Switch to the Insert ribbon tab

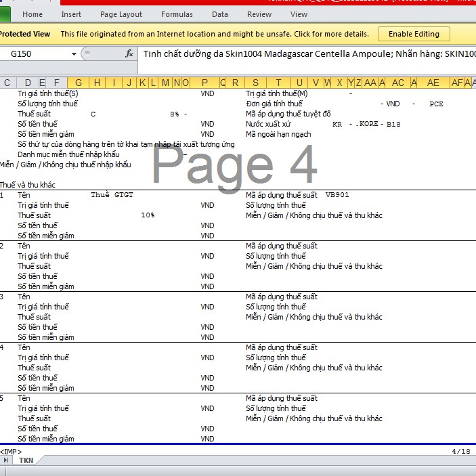pos(71,14)
